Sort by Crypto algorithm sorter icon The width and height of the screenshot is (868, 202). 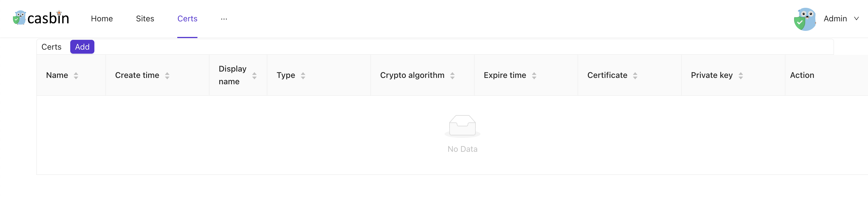click(x=452, y=76)
